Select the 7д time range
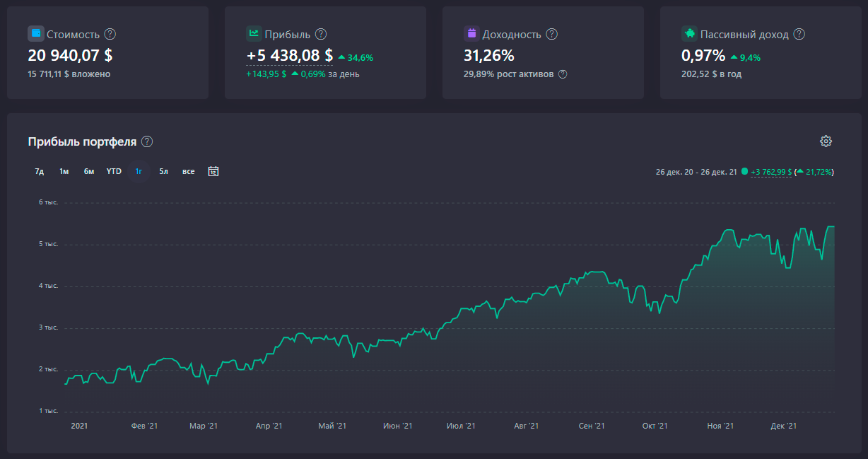Viewport: 868px width, 459px height. [40, 171]
